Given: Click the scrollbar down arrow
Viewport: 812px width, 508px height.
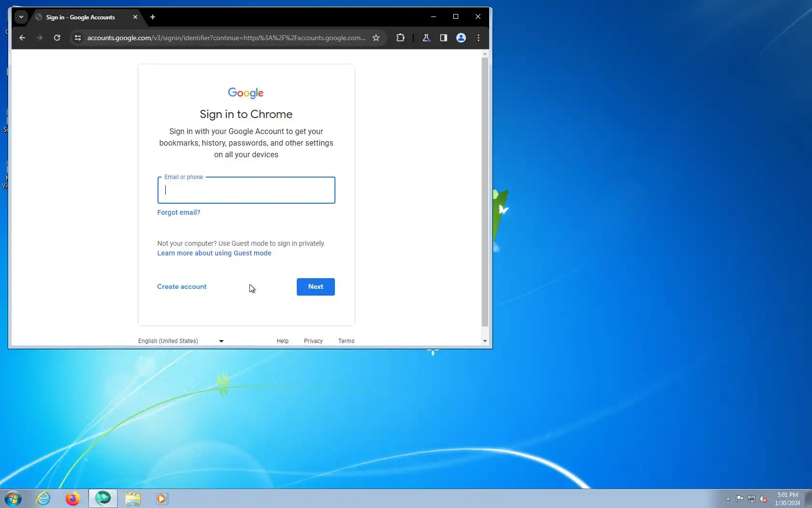Looking at the screenshot, I should pyautogui.click(x=485, y=341).
